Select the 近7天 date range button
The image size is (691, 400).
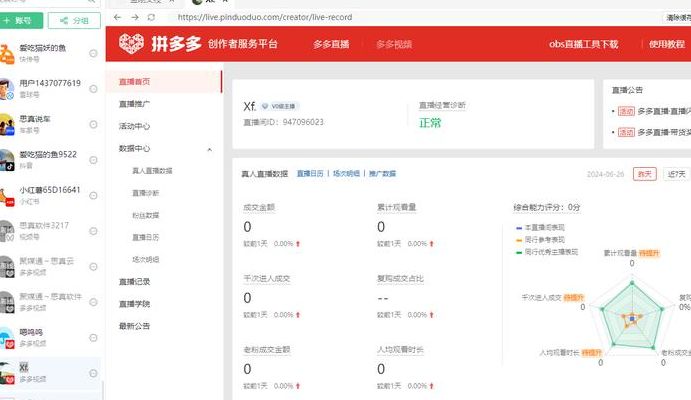point(676,174)
